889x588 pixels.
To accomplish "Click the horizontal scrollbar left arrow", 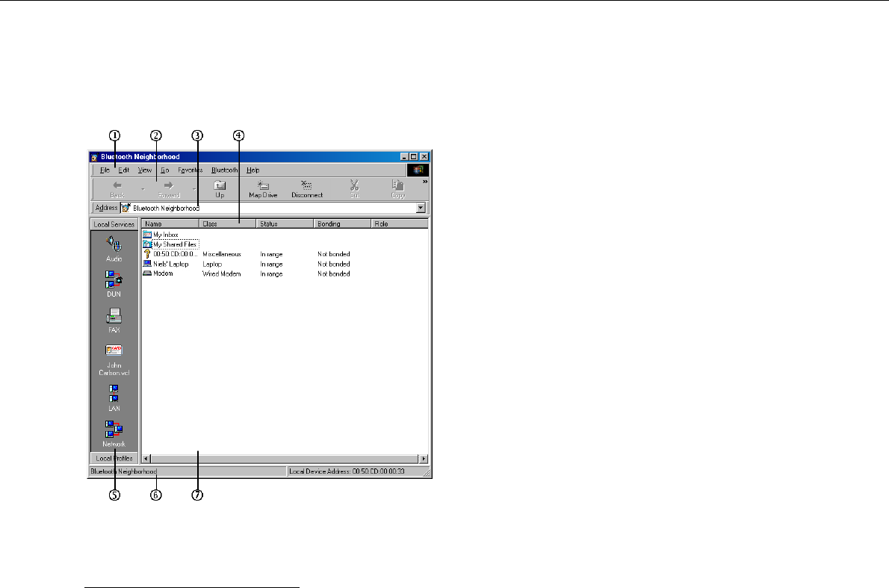I will (146, 458).
